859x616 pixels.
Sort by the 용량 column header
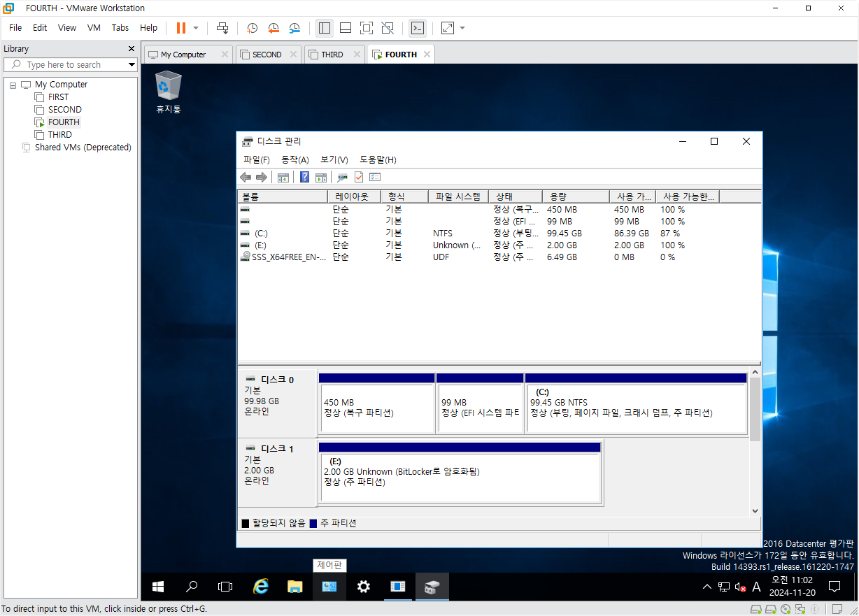point(576,196)
